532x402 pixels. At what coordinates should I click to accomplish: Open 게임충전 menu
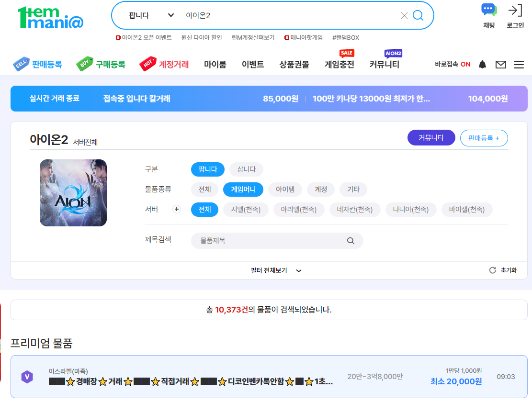coord(340,64)
